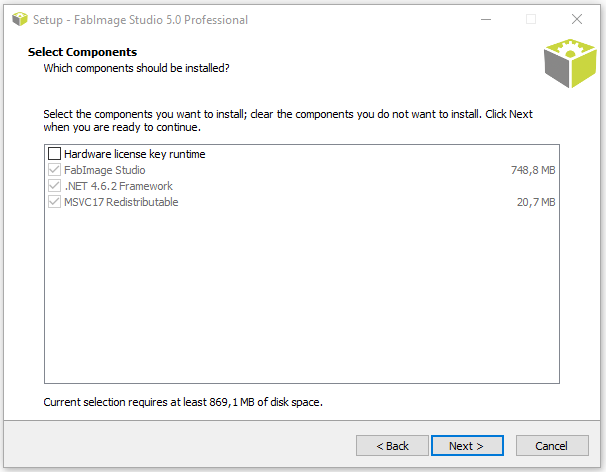Screen dimensions: 606x472
Task: Click the Select Components heading
Action: 82,52
